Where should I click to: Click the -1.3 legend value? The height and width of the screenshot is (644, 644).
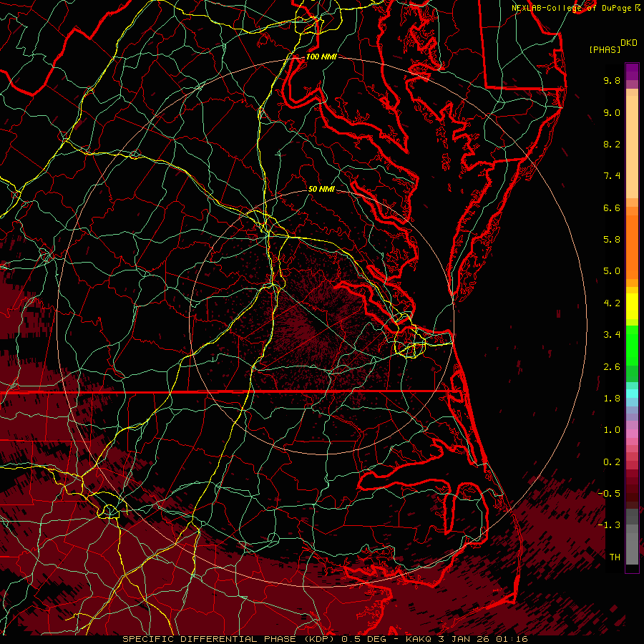click(609, 525)
